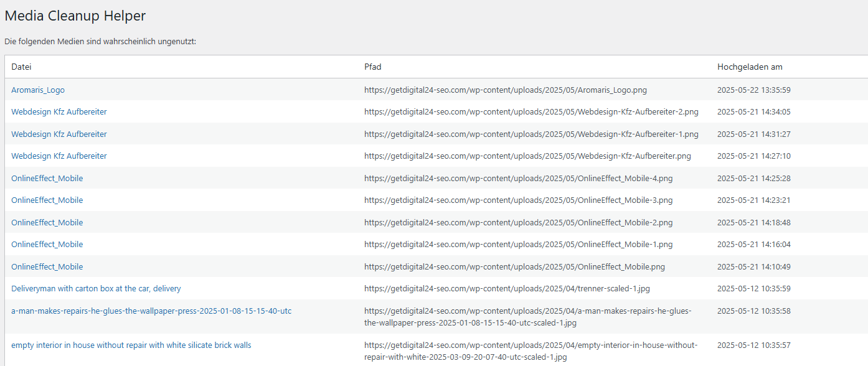Open Webdesign Kfz Aufbereiter link uploaded at 14:34:05
This screenshot has width=868, height=366.
tap(59, 112)
